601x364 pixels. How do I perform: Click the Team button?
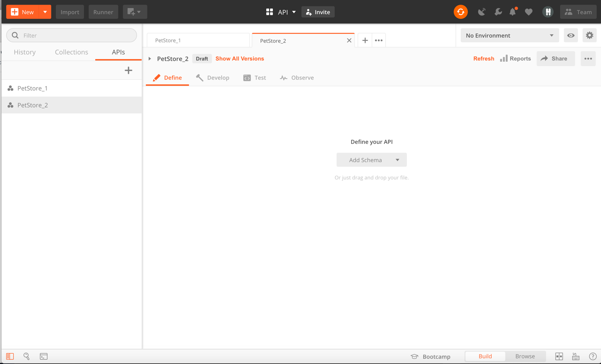point(578,12)
